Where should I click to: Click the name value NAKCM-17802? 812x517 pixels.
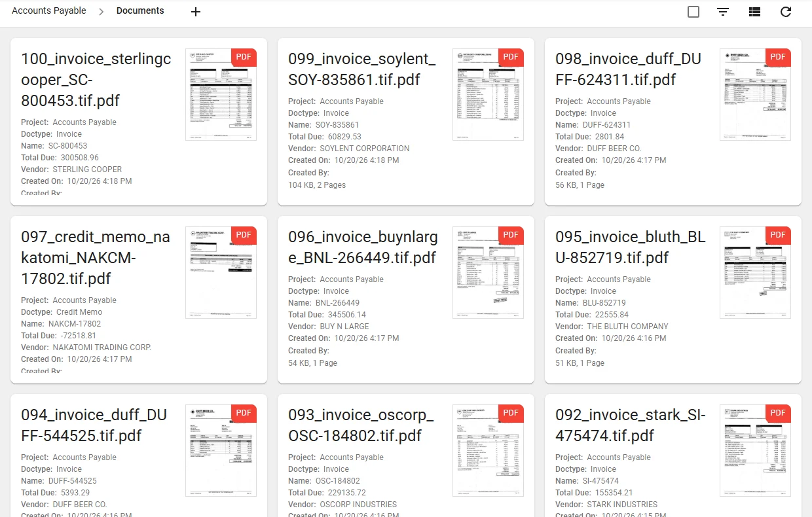tap(75, 324)
